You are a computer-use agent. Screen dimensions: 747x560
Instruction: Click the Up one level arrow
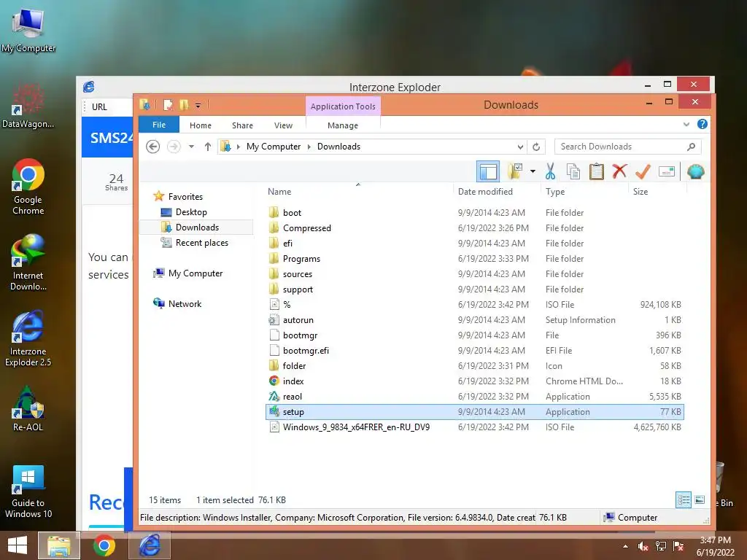(x=208, y=147)
